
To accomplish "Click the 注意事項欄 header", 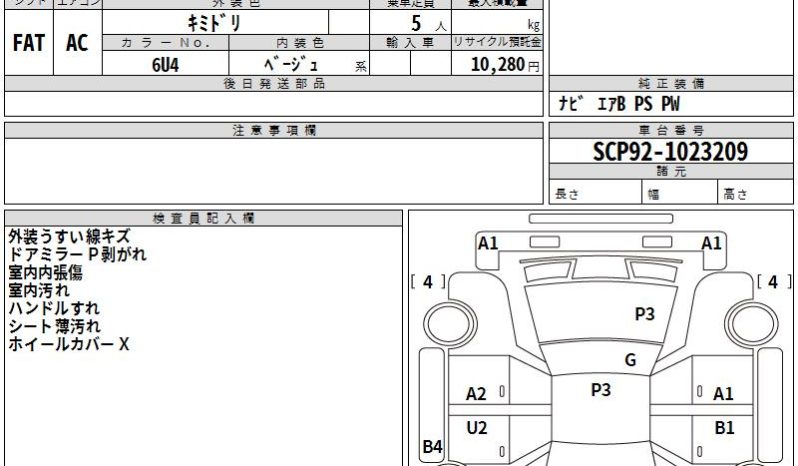I will (274, 131).
